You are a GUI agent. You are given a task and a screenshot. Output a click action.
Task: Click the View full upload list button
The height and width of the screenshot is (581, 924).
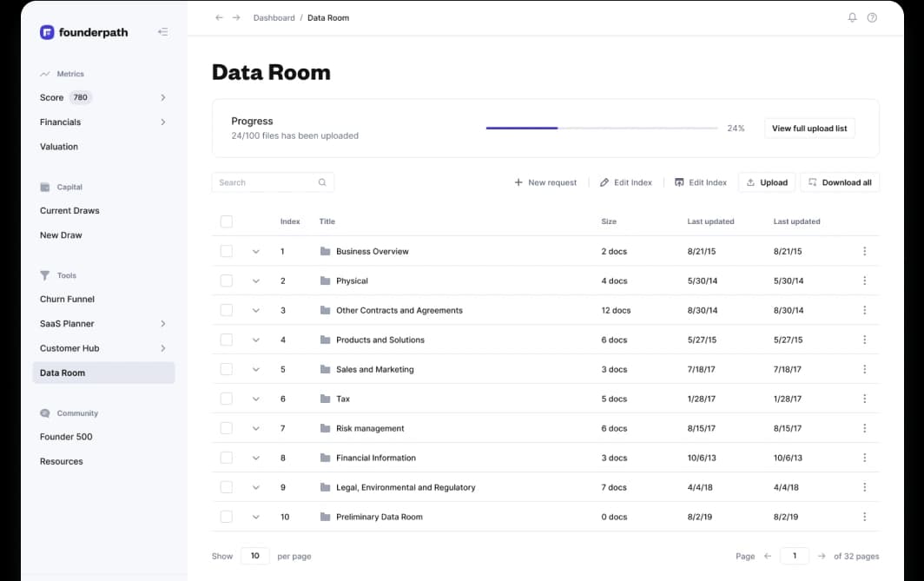click(x=808, y=129)
